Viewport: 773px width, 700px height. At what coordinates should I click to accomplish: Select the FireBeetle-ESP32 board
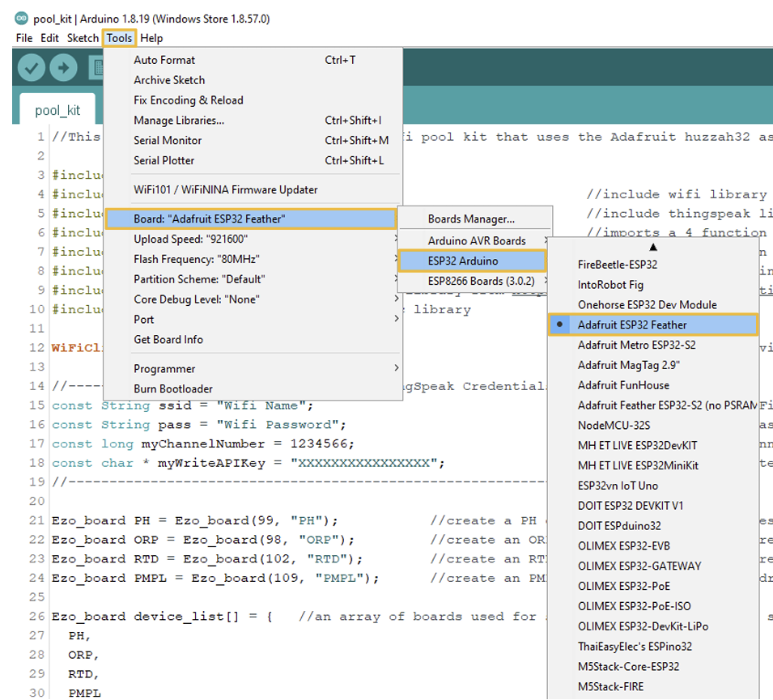(x=653, y=265)
